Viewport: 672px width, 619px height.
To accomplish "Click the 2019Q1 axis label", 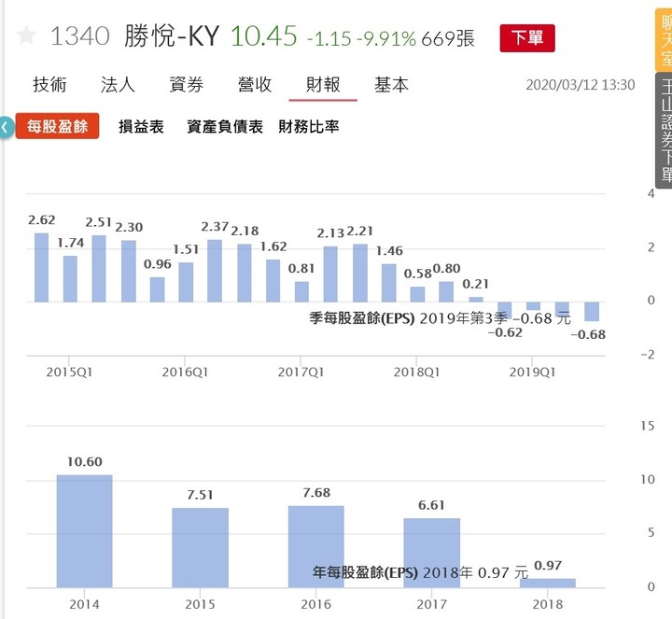I will [x=532, y=373].
